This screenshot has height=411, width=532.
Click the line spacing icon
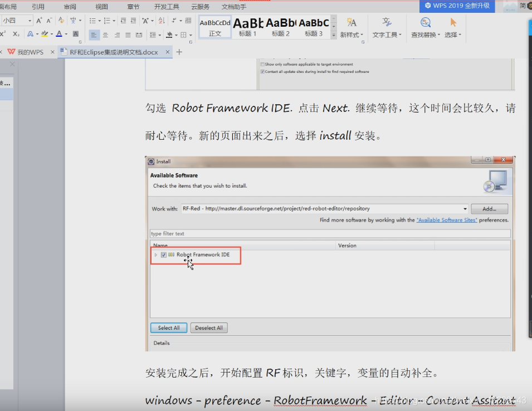pyautogui.click(x=153, y=35)
